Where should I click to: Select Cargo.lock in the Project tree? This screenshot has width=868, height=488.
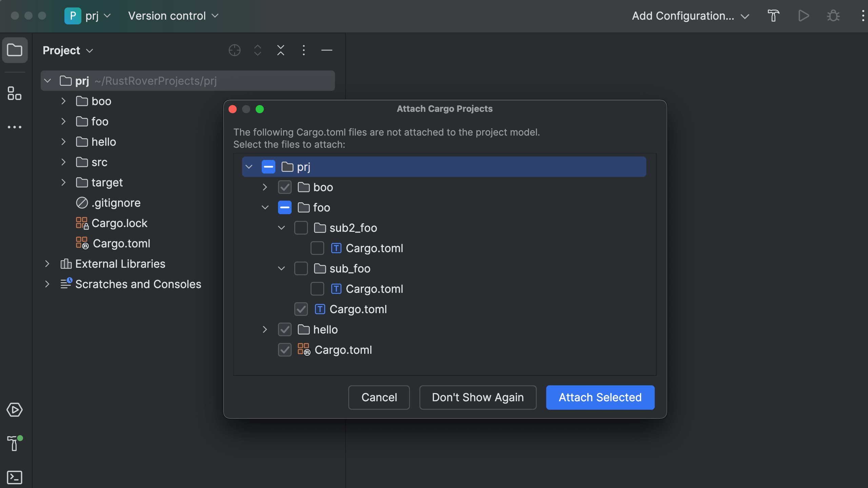119,223
